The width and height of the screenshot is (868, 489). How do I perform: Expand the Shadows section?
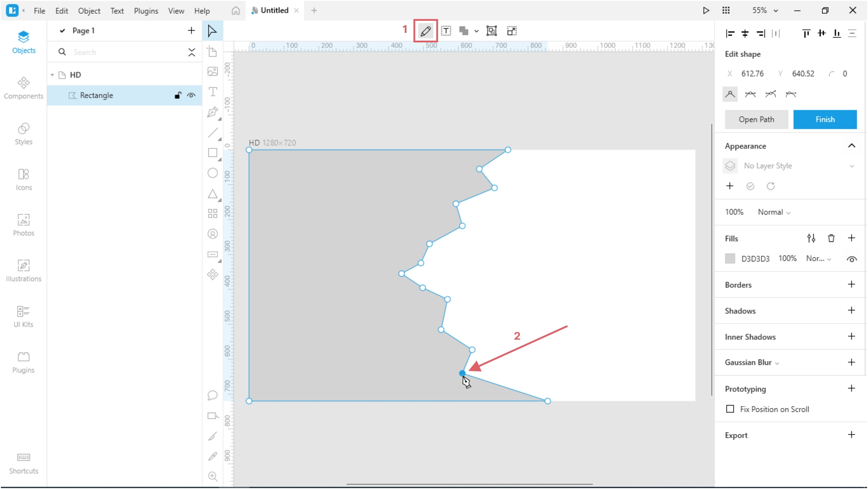pos(852,311)
